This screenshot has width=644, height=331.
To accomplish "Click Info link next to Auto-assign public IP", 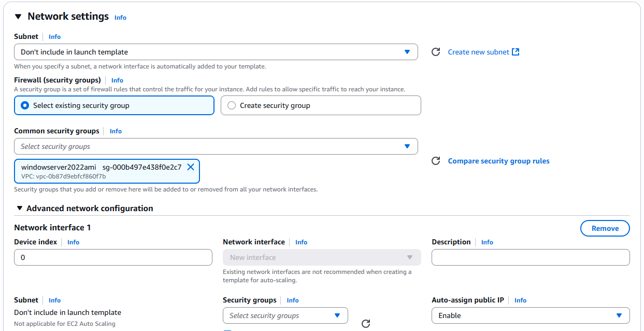I will click(520, 300).
